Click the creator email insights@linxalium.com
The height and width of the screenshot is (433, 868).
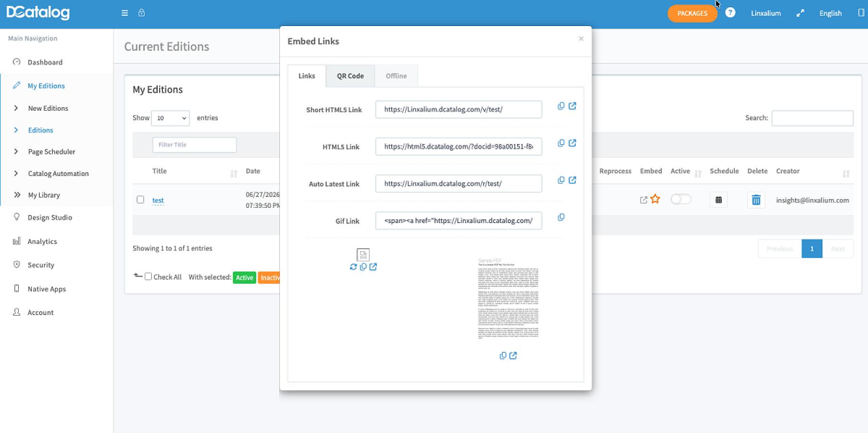pyautogui.click(x=812, y=200)
